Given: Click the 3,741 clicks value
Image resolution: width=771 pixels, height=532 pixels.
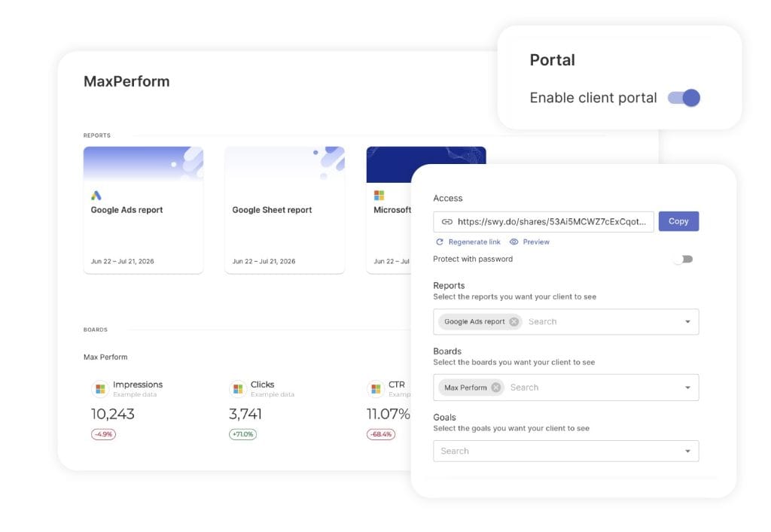Looking at the screenshot, I should [x=245, y=414].
